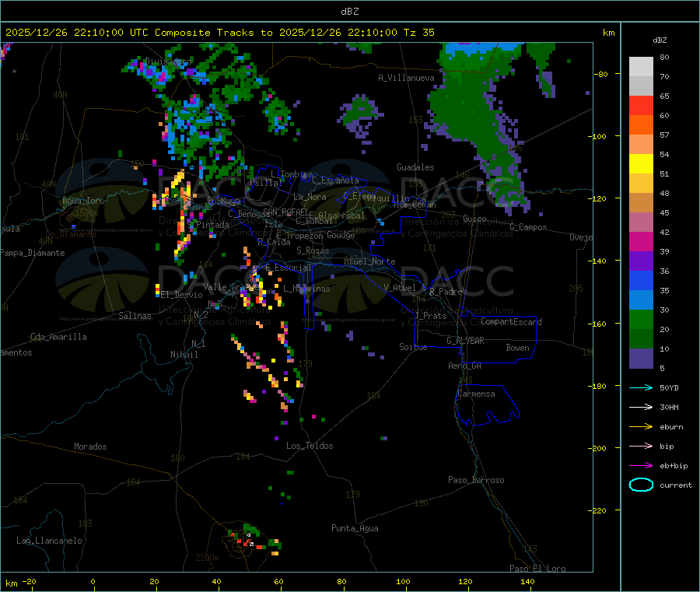Click the Bowen map label

[517, 348]
